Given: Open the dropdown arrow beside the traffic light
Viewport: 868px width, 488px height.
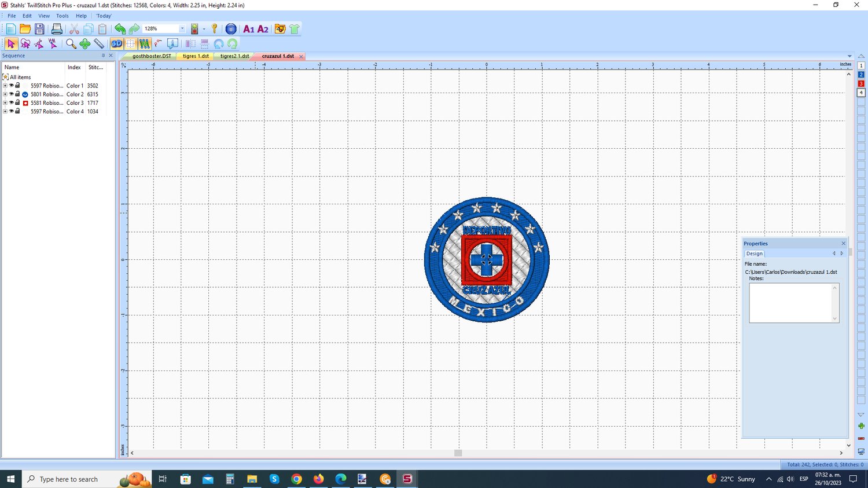Looking at the screenshot, I should 204,29.
